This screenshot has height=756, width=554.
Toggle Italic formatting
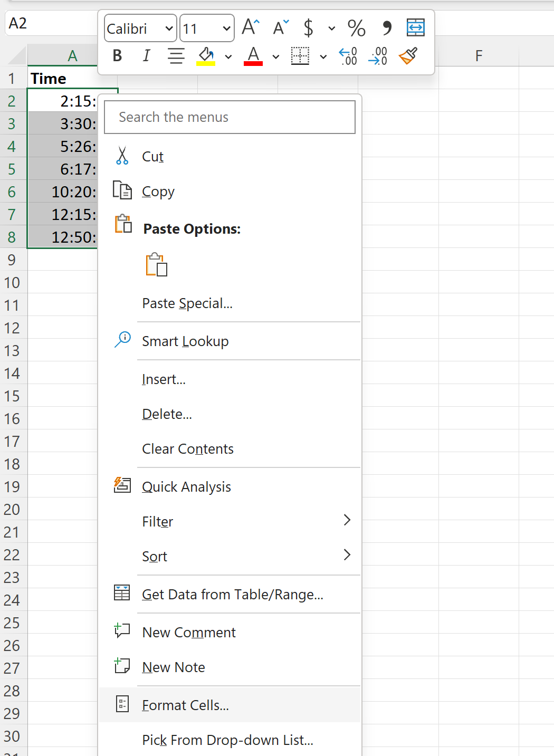147,55
